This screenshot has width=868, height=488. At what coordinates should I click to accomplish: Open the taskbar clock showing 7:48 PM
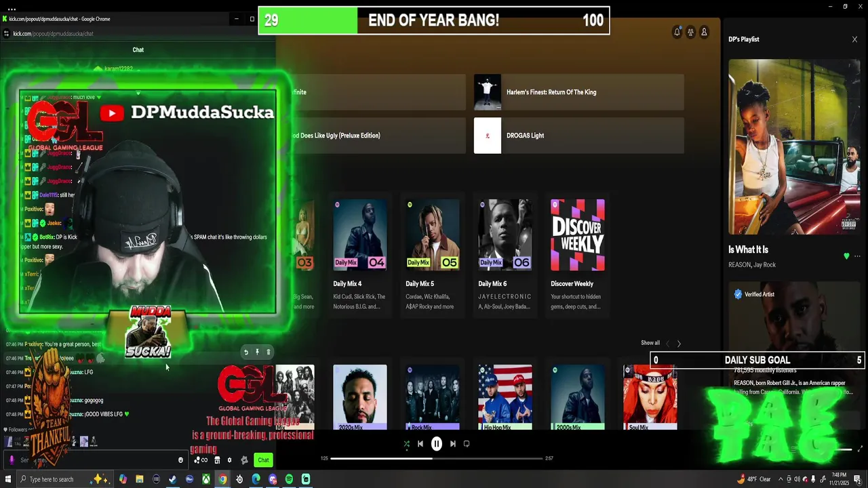pyautogui.click(x=837, y=479)
